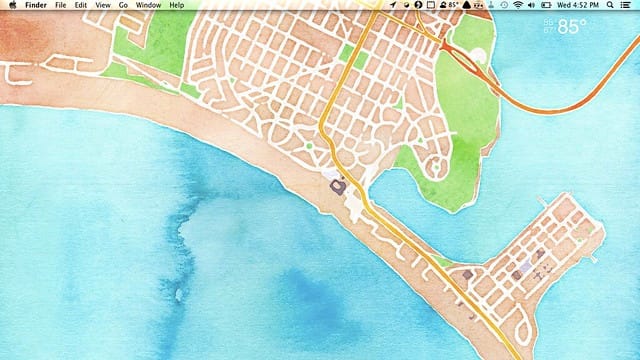Click the Wed 4:52 PM clock
640x360 pixels.
tap(578, 5)
